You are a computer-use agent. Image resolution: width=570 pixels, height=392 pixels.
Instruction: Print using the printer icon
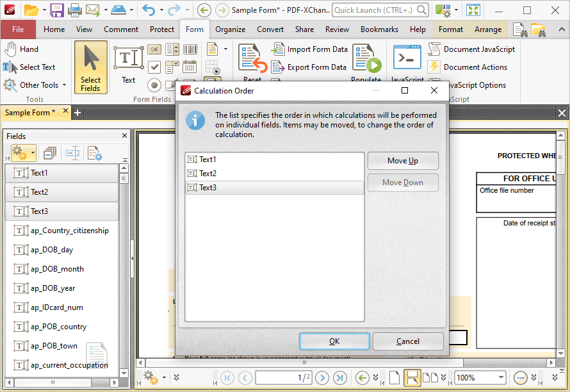tap(74, 10)
